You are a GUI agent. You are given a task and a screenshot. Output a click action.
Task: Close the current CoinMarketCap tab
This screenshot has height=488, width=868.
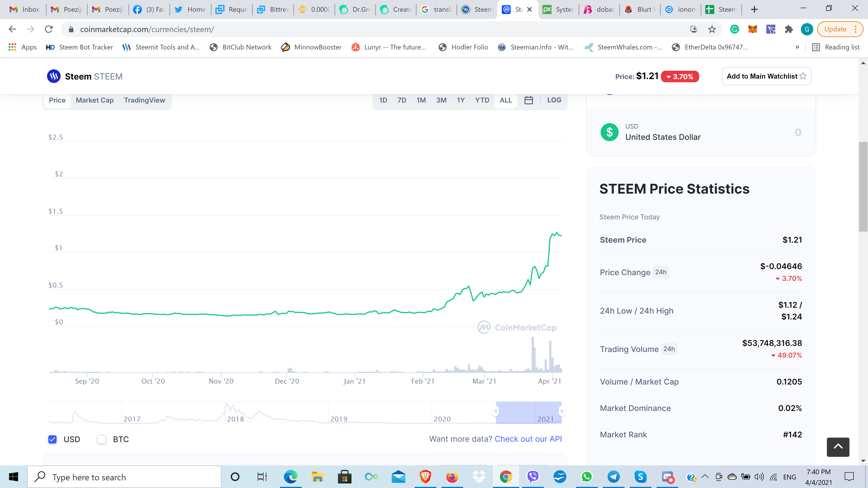[529, 9]
